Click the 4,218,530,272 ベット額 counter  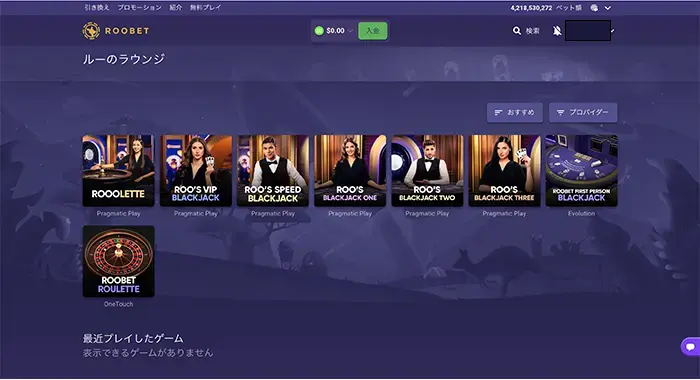pyautogui.click(x=546, y=8)
